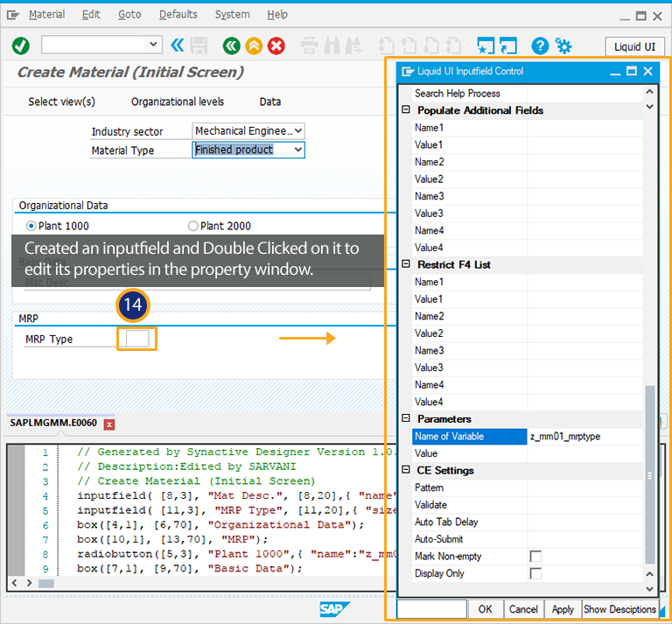Click the Generate Shortcut icon

[x=508, y=46]
